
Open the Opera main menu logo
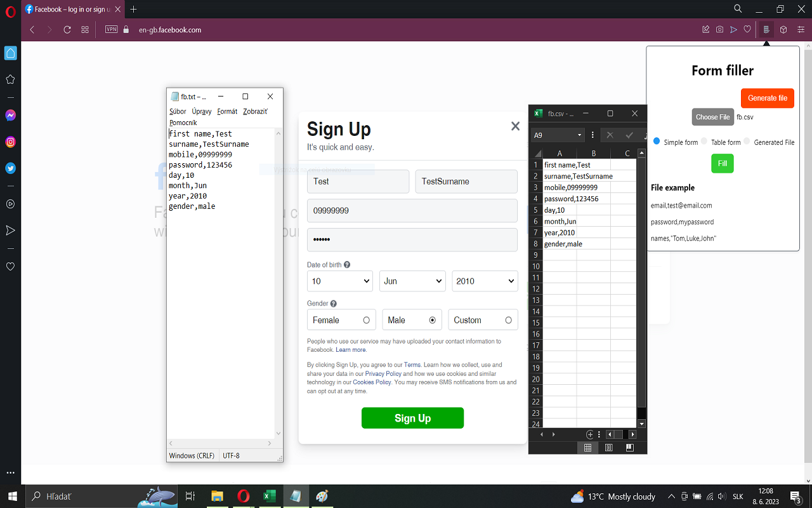[10, 10]
